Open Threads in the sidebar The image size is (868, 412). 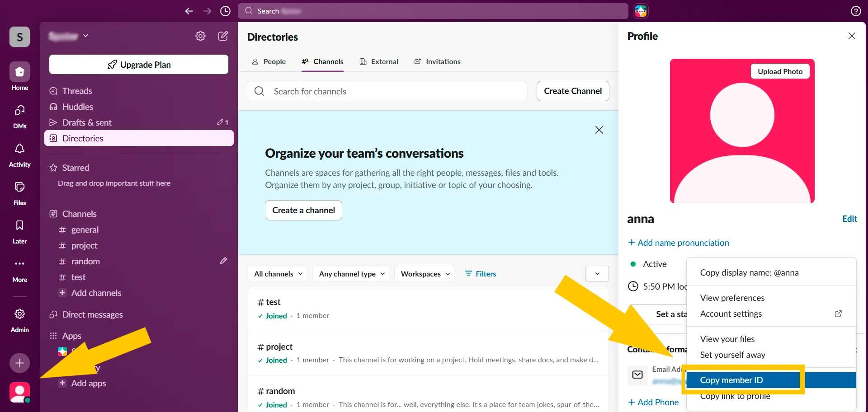tap(139, 91)
